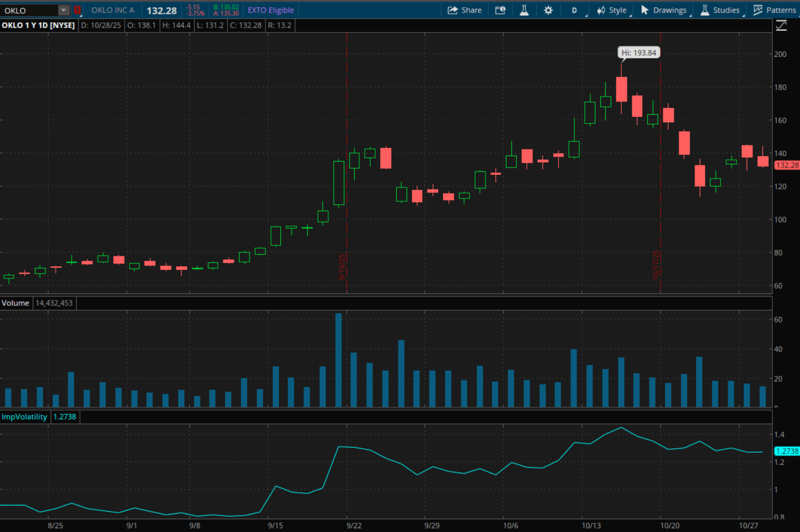Screen dimensions: 800x532
Task: Click the chart maximize icon at top right
Action: click(781, 25)
